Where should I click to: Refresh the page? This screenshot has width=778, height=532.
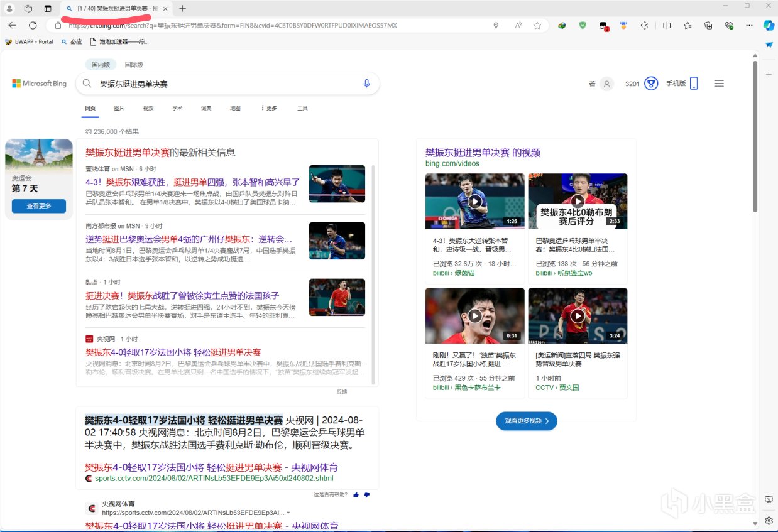tap(32, 26)
